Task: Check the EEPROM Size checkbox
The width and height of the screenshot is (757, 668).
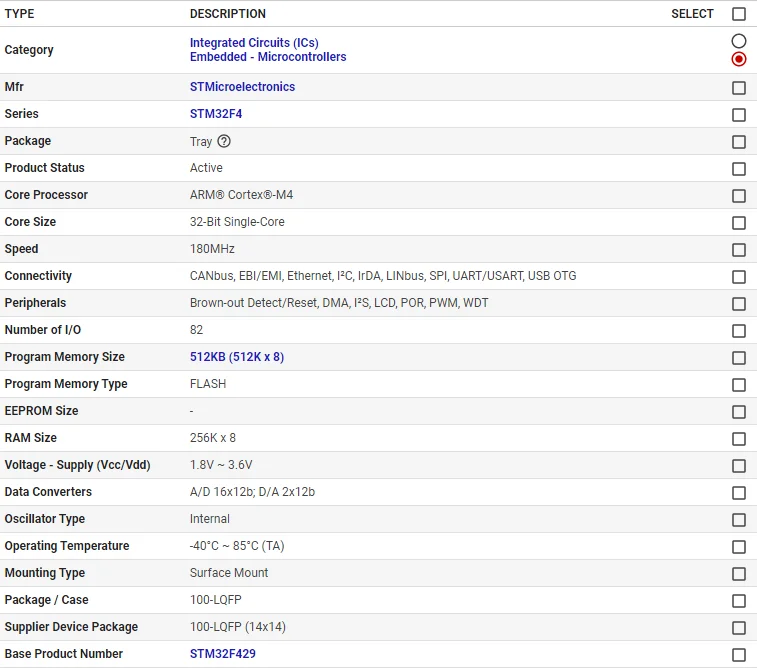Action: click(739, 412)
